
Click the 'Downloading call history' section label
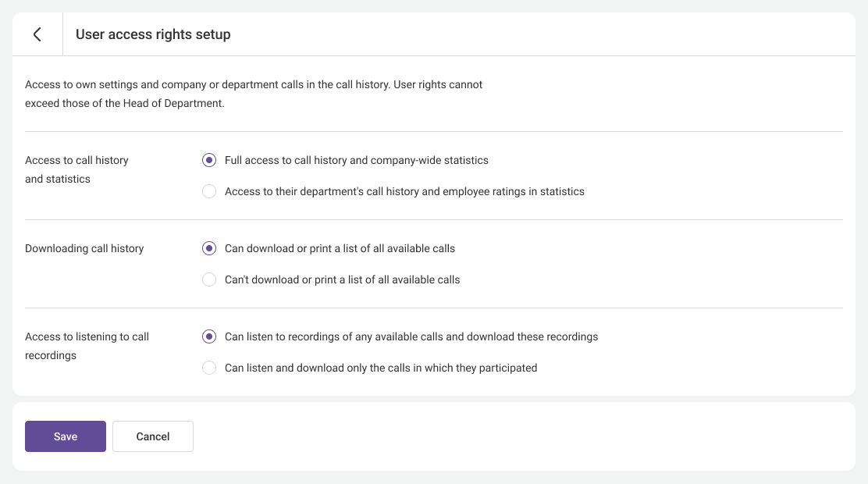click(84, 248)
